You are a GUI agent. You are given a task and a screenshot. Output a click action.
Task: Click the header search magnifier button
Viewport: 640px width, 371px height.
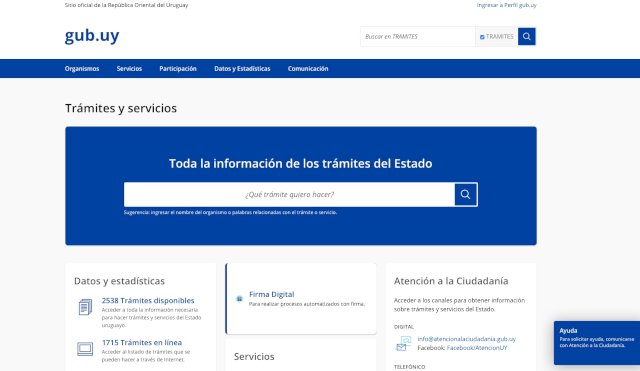(x=527, y=37)
